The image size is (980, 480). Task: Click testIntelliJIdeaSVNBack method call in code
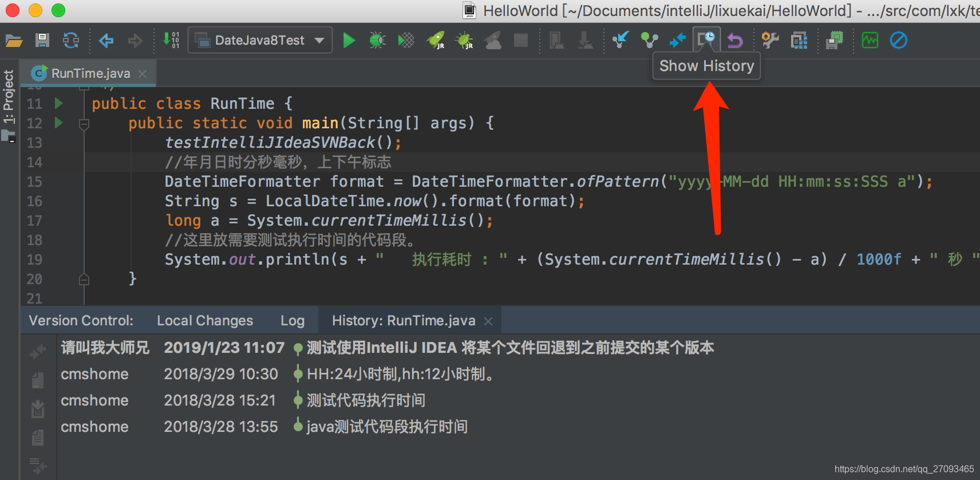(x=270, y=142)
